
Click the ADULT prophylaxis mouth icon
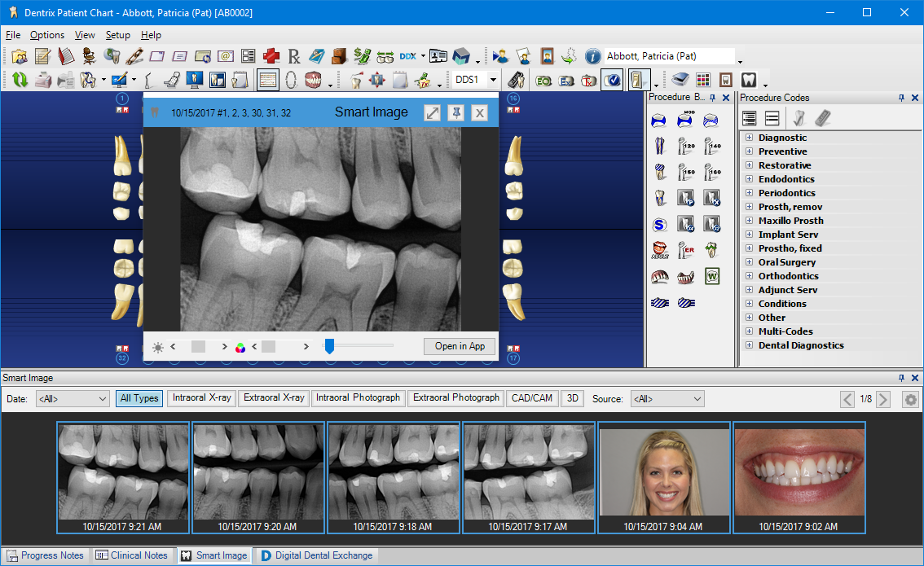659,250
